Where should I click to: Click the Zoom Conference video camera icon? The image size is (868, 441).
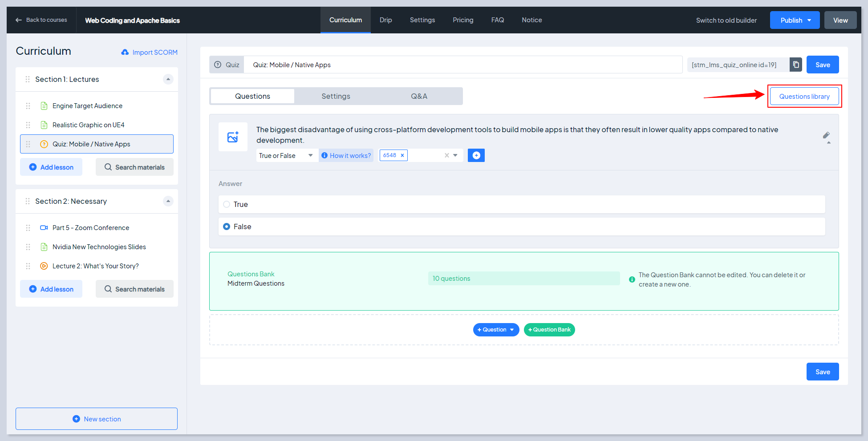click(x=44, y=228)
